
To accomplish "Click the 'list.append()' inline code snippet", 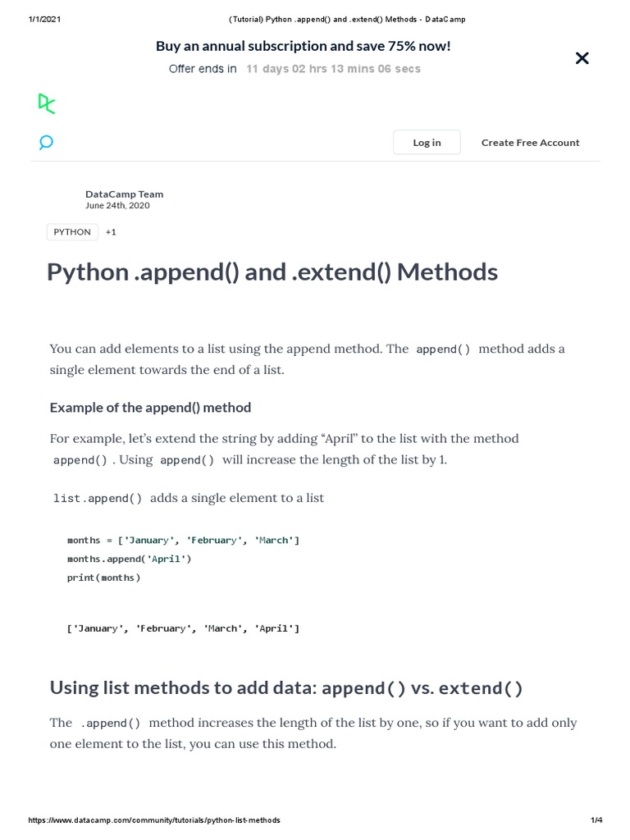I will pos(98,498).
